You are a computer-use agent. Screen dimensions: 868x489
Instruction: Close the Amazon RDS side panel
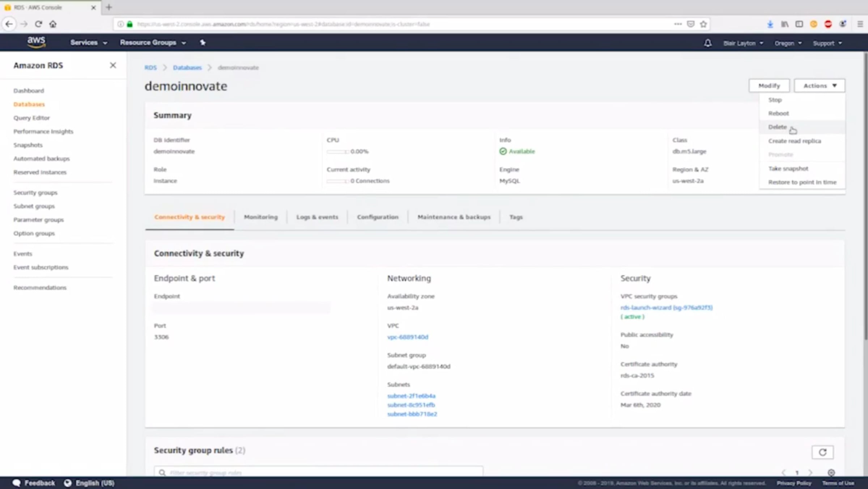(113, 65)
